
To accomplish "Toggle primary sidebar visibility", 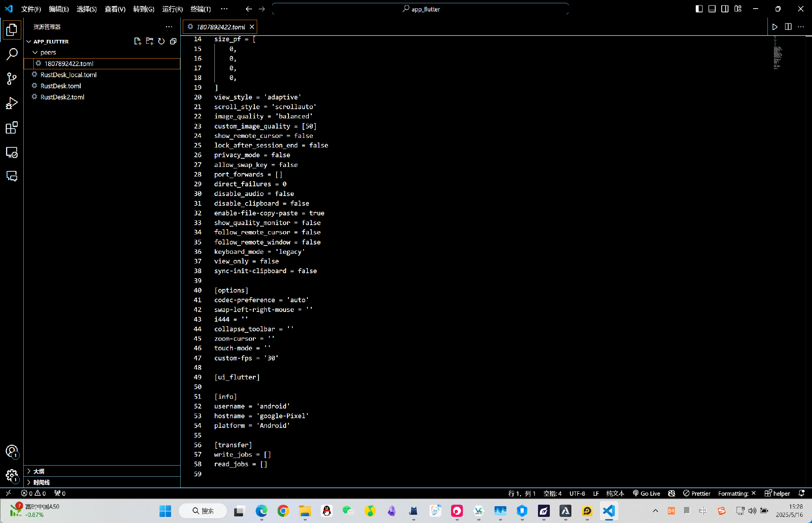I will coord(699,9).
